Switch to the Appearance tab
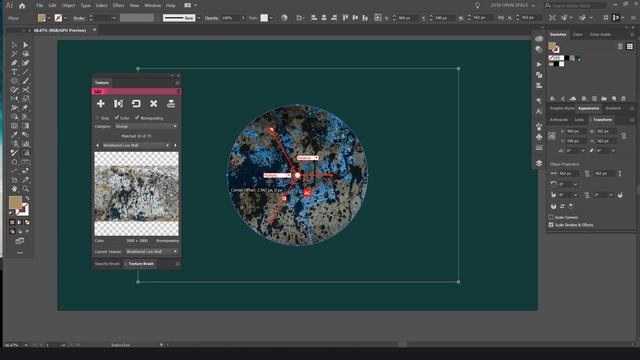Viewport: 640px width, 360px height. [588, 108]
